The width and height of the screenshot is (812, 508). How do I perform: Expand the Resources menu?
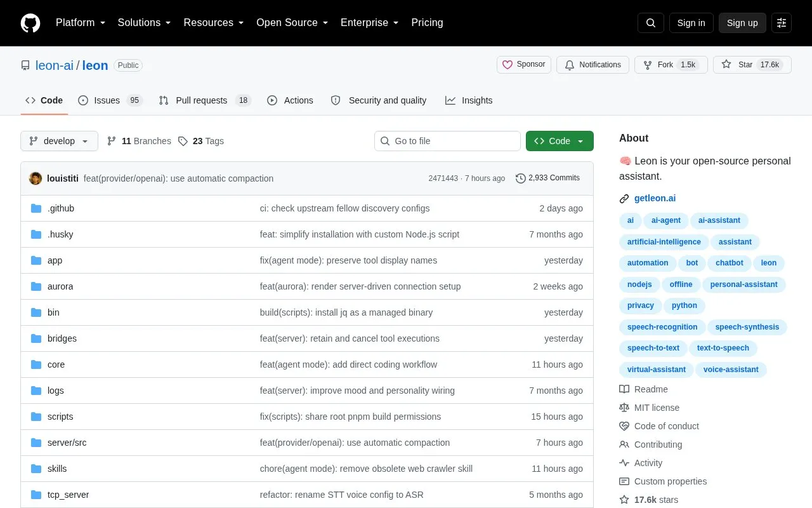point(214,23)
